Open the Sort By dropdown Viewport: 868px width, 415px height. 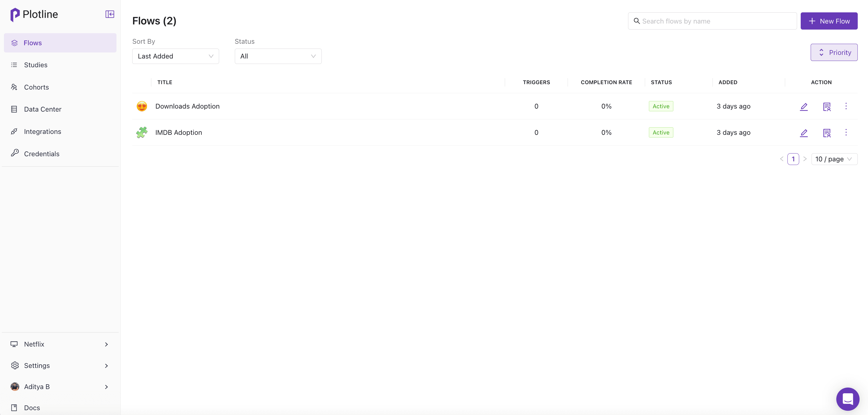click(x=175, y=56)
